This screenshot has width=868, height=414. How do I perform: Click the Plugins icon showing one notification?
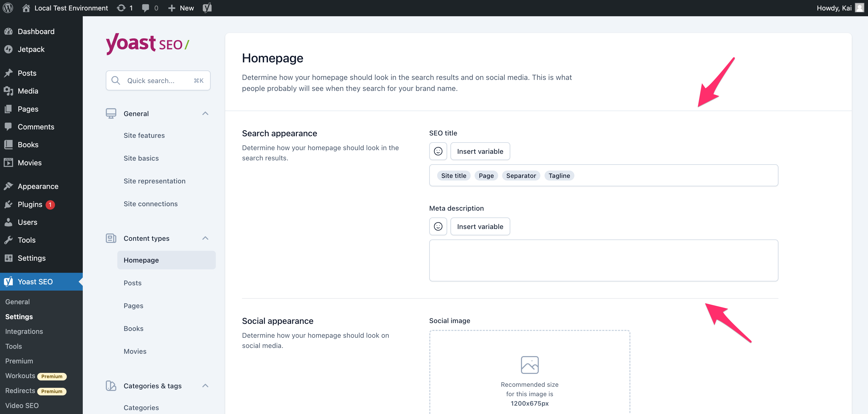point(9,204)
